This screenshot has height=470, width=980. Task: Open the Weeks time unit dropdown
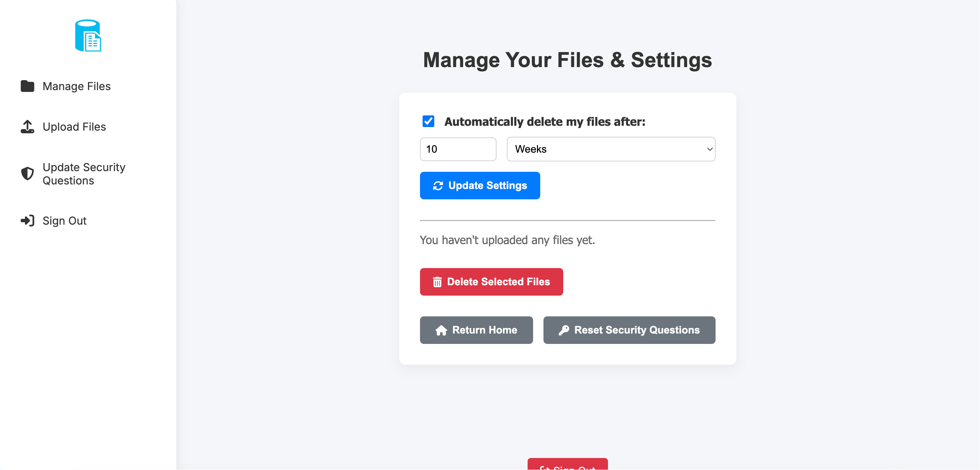click(611, 149)
